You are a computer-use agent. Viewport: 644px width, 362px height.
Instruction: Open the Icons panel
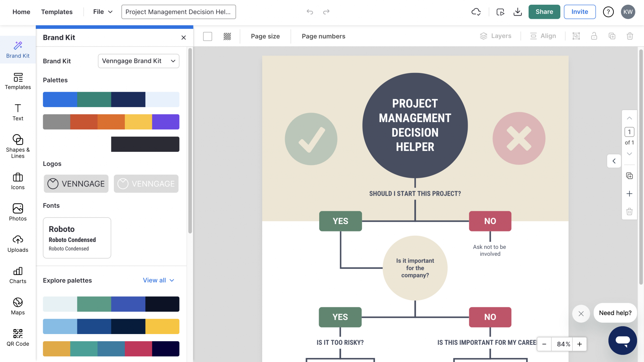[18, 181]
